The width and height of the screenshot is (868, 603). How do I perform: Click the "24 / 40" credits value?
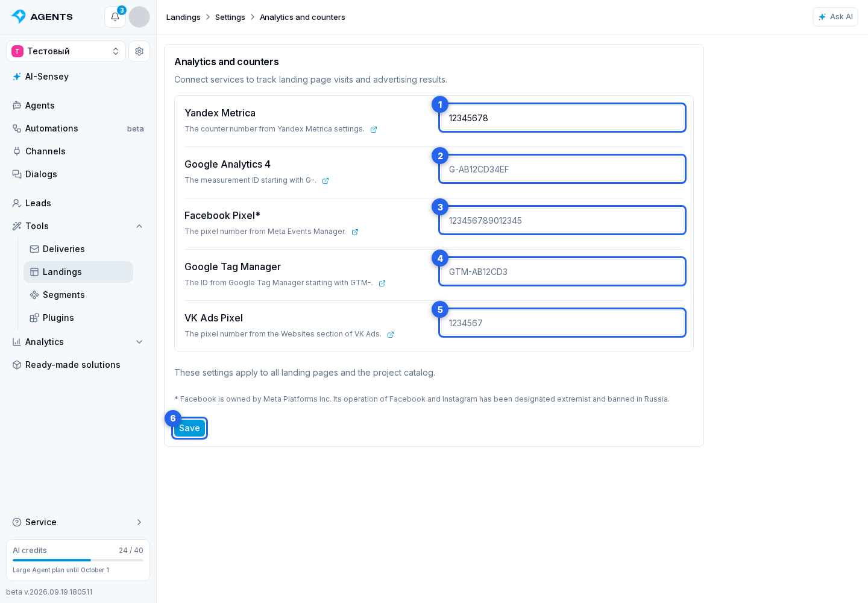point(131,551)
